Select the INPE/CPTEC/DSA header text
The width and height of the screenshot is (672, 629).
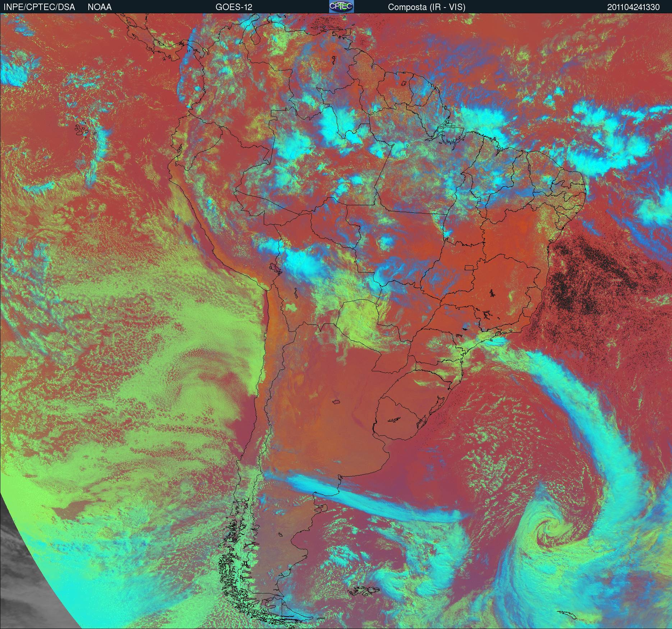[x=39, y=7]
